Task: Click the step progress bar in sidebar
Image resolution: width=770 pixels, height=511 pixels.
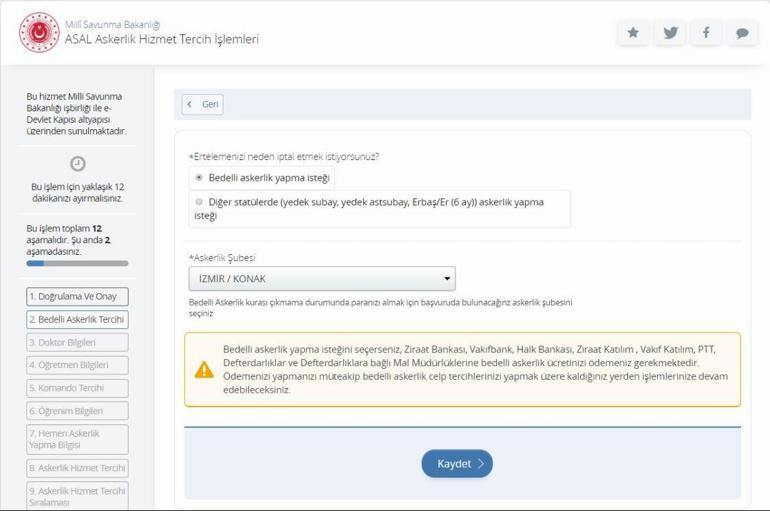Action: click(77, 263)
